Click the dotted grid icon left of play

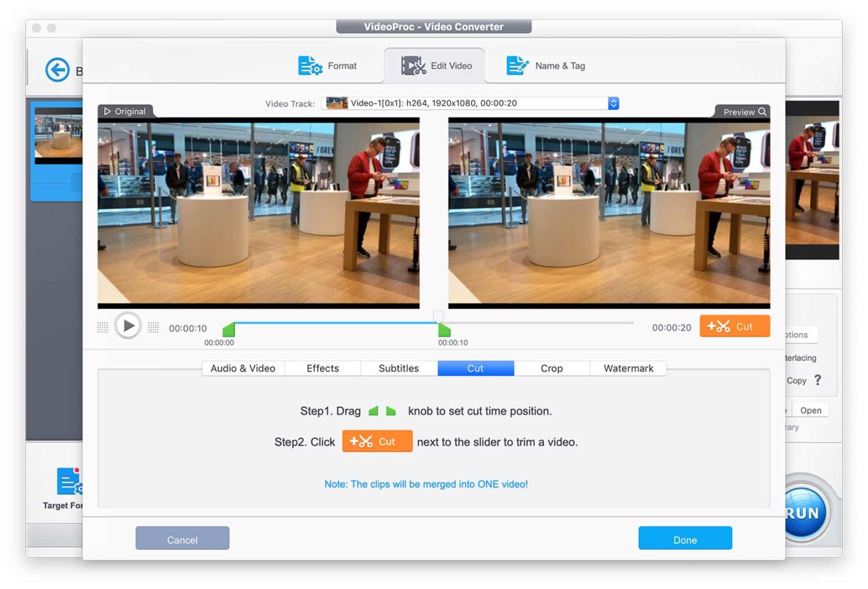click(x=103, y=327)
